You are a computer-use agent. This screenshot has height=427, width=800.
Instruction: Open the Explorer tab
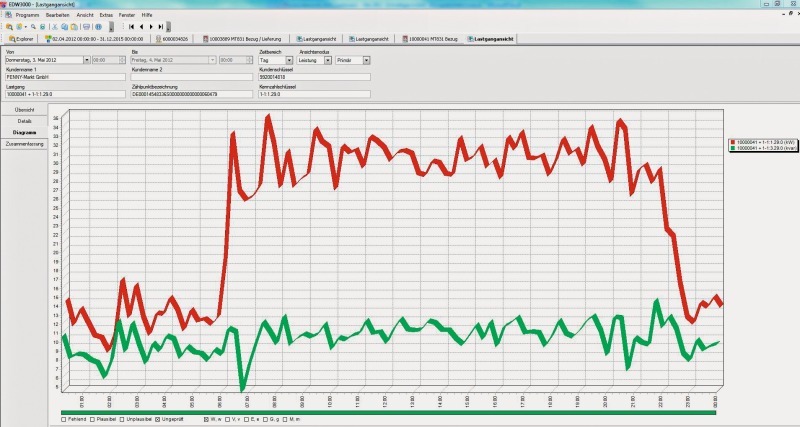pyautogui.click(x=23, y=39)
